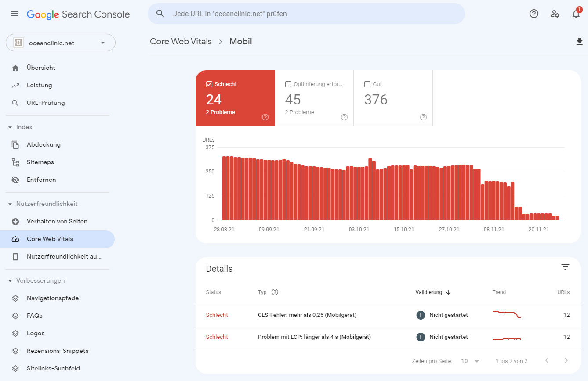This screenshot has width=588, height=381.
Task: Click the CLS-Fehler trend sparkline
Action: 507,314
